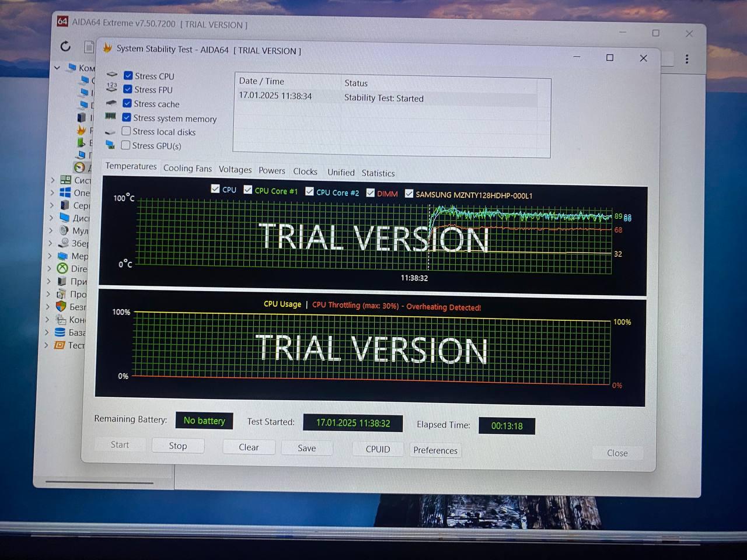The width and height of the screenshot is (747, 560).
Task: Click the Clear button
Action: coord(249,447)
